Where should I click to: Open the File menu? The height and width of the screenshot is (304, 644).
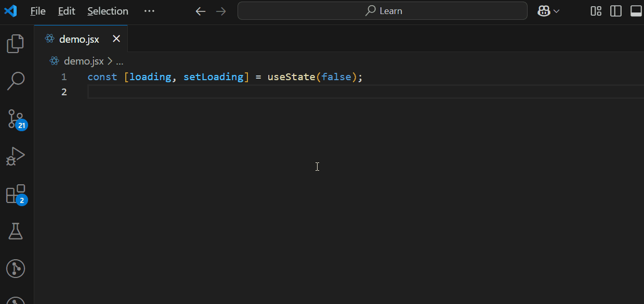[37, 10]
